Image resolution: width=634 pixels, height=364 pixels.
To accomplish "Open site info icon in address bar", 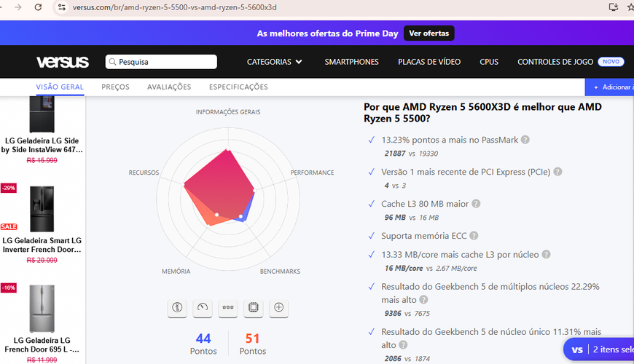I will (x=62, y=7).
